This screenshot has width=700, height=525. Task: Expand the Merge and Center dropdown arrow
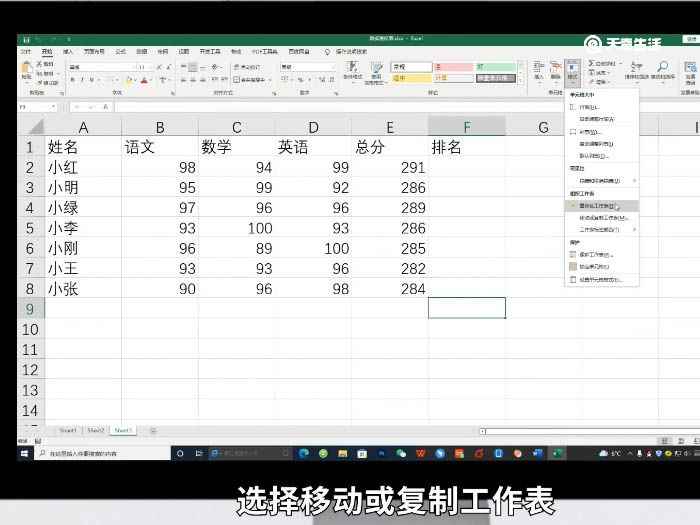click(x=270, y=80)
